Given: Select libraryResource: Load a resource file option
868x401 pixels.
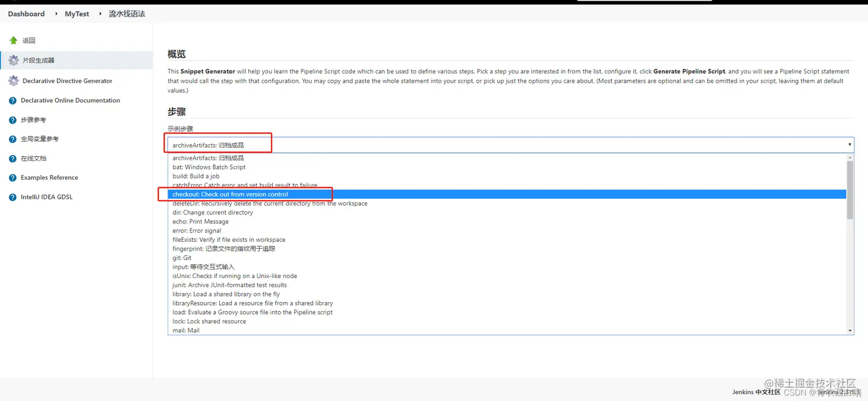Looking at the screenshot, I should click(507, 303).
